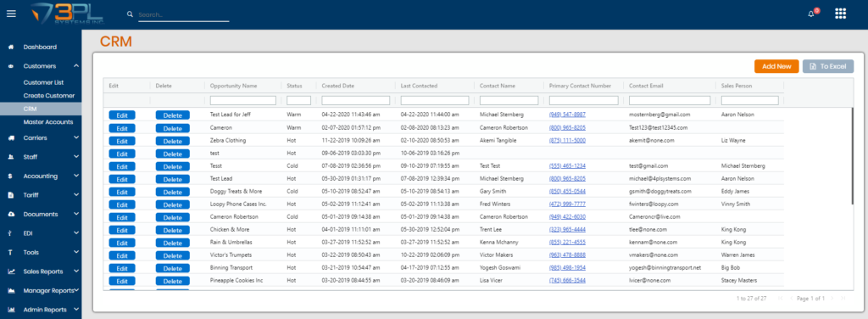
Task: Click the Documents cloud icon
Action: [x=10, y=215]
